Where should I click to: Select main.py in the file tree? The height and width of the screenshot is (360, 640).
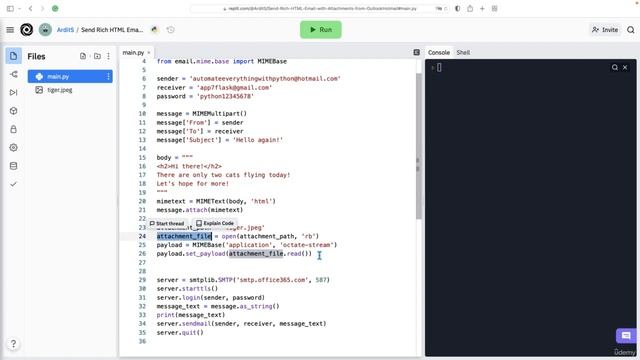[x=70, y=76]
